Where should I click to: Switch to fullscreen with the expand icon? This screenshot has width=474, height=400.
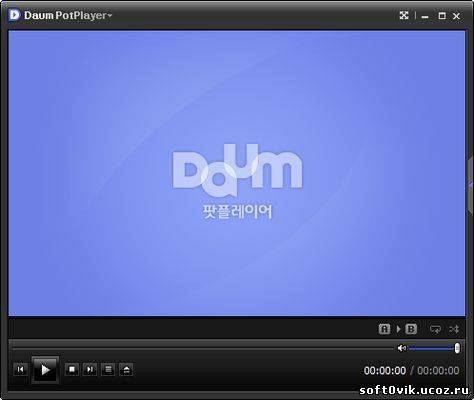[x=404, y=15]
